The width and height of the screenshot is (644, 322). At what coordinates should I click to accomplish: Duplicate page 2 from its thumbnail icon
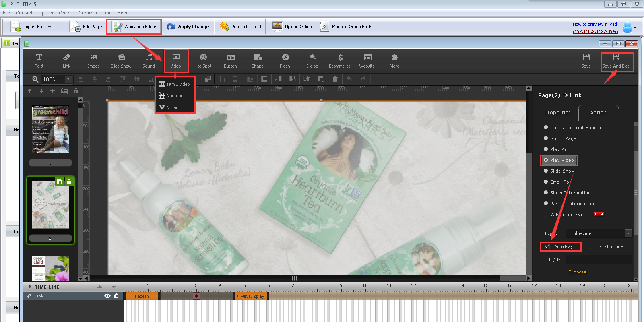click(60, 182)
